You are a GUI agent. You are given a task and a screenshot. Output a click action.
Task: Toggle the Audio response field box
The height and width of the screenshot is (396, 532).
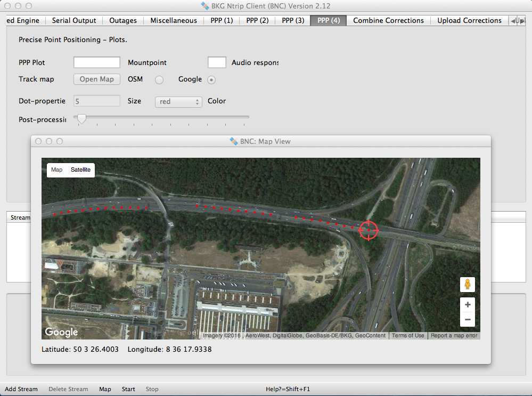[x=217, y=62]
